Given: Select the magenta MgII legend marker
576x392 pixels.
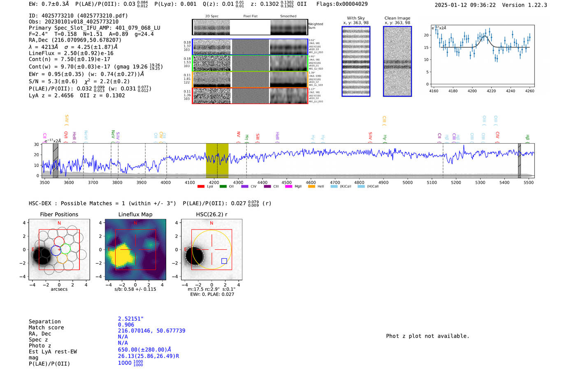Looking at the screenshot, I should click(288, 187).
